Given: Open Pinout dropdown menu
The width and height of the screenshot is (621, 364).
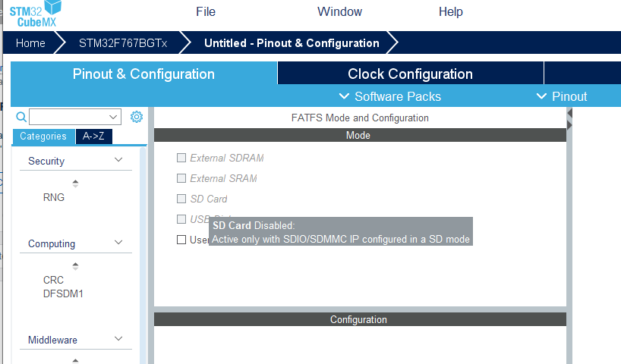Looking at the screenshot, I should click(562, 96).
